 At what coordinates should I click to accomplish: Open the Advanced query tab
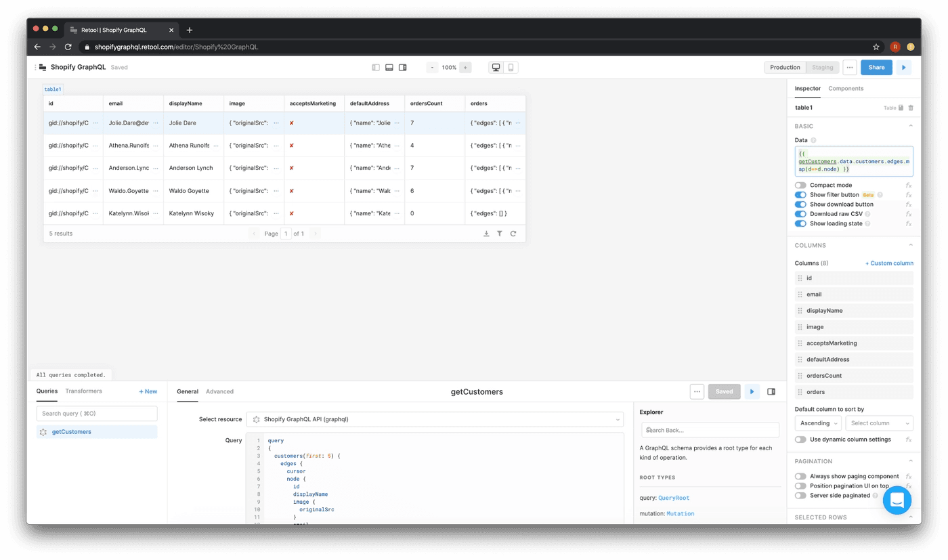tap(219, 391)
